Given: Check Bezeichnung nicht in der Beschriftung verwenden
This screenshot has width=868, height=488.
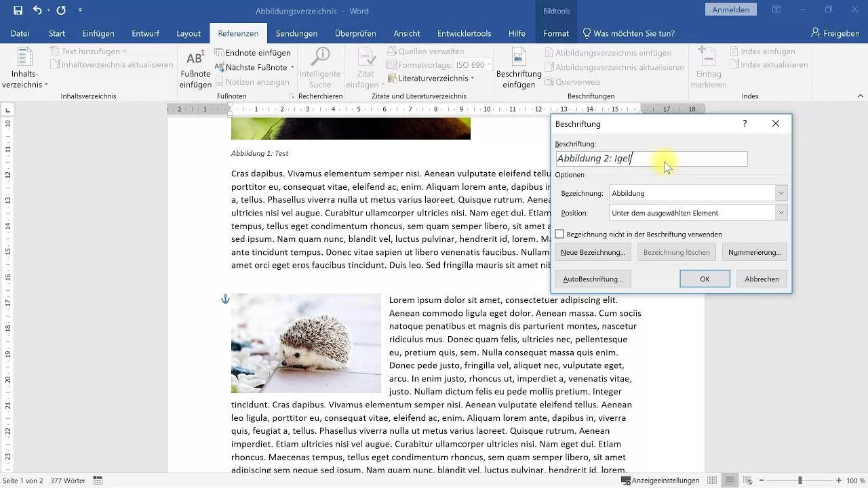Looking at the screenshot, I should (560, 234).
